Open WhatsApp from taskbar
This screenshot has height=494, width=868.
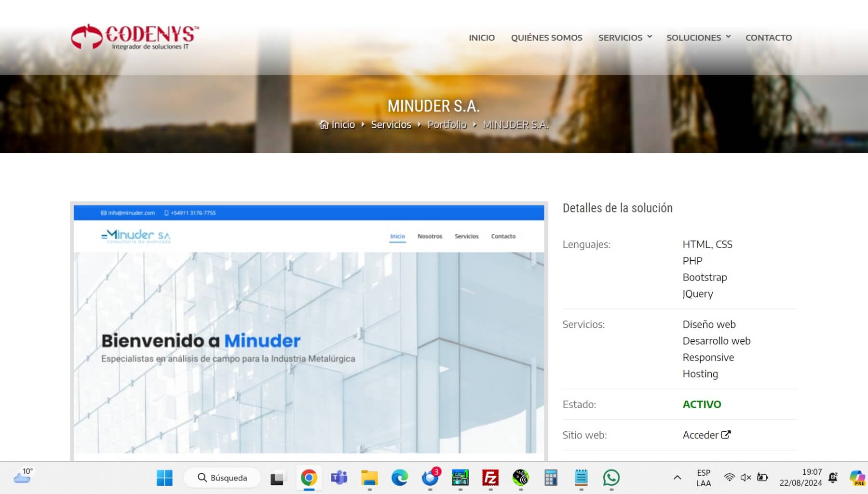[611, 478]
